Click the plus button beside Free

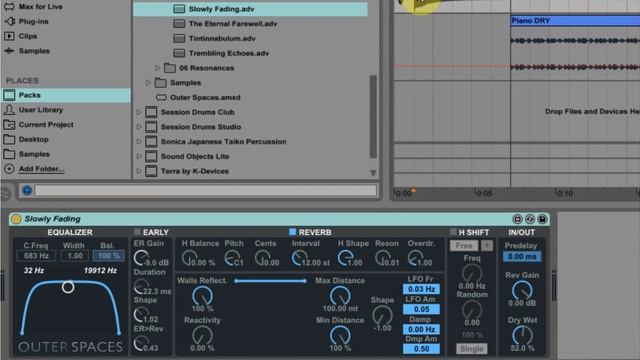(487, 245)
